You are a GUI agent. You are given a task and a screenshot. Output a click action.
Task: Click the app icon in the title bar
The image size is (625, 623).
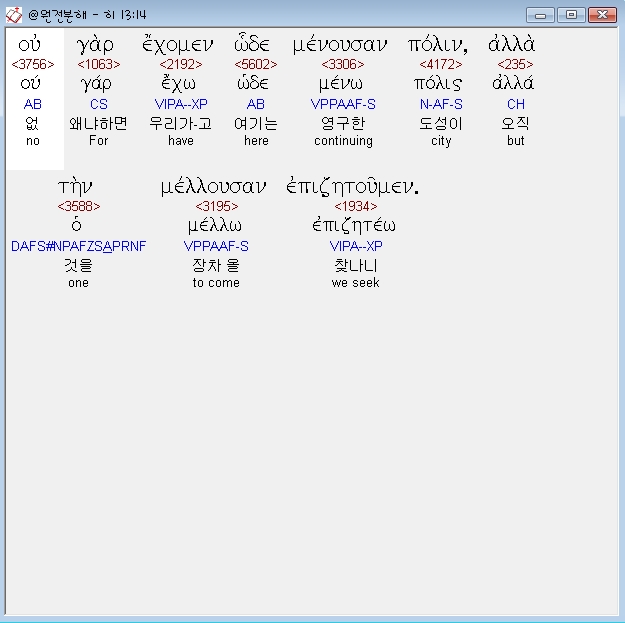pyautogui.click(x=14, y=15)
